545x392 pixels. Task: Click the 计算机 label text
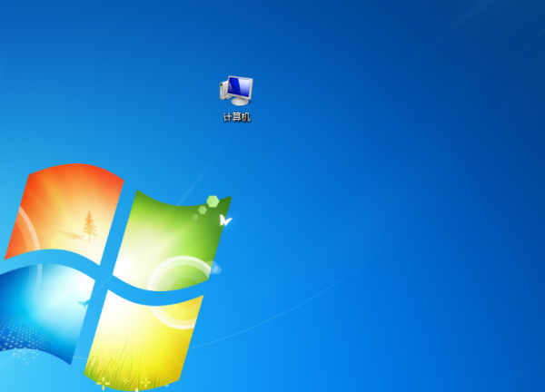click(237, 117)
